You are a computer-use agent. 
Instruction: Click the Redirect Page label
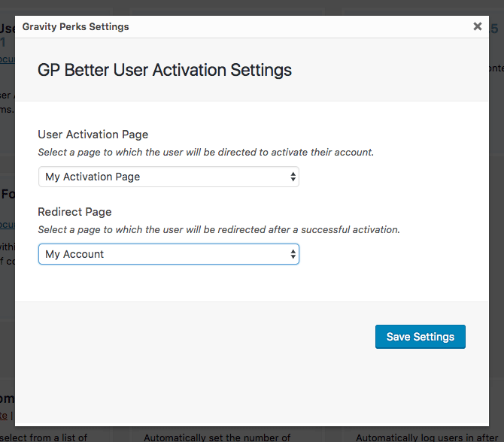tap(74, 212)
